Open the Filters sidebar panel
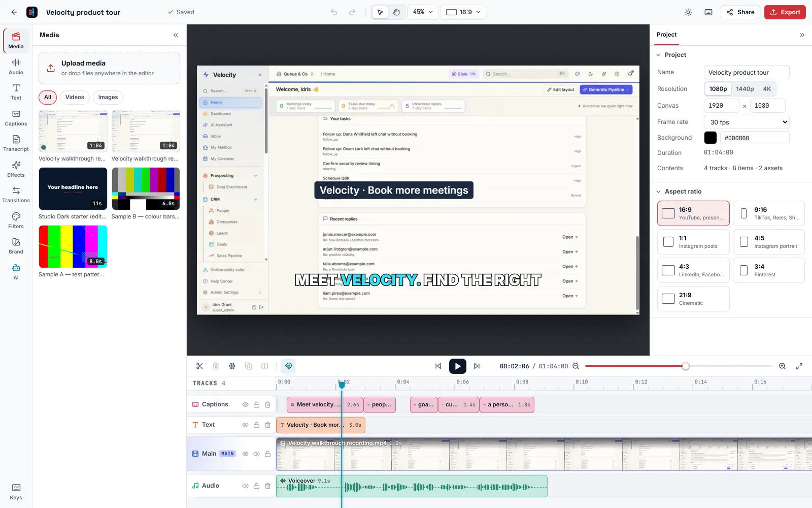812x508 pixels. 16,220
